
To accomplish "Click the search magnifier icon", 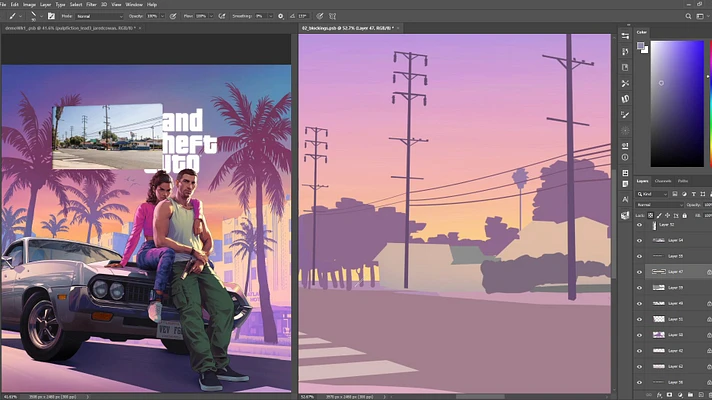I will [x=688, y=16].
